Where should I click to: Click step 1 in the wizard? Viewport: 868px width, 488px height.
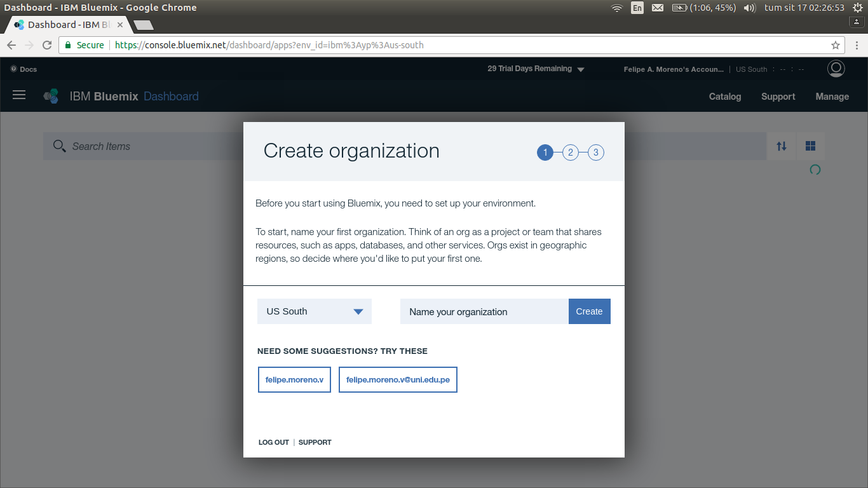click(x=545, y=152)
